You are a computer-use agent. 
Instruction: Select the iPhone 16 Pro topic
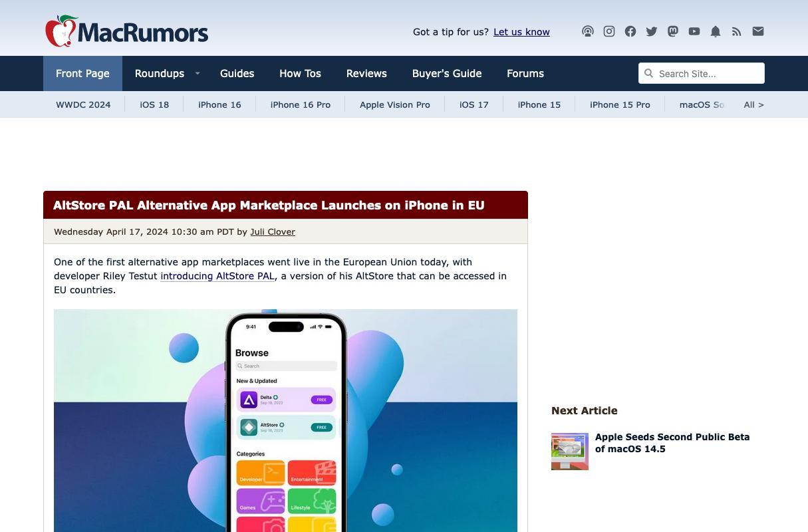(301, 104)
